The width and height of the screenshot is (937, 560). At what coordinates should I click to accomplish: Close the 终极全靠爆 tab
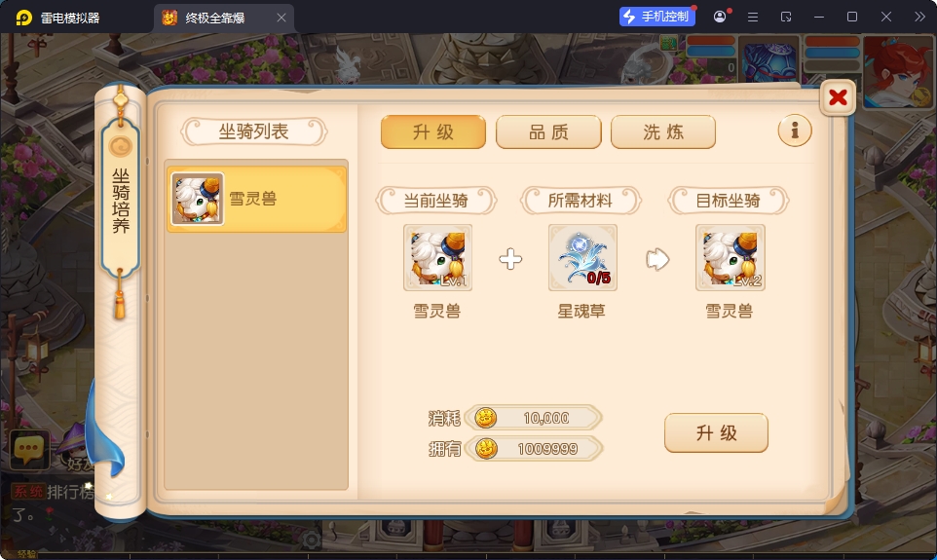tap(281, 18)
